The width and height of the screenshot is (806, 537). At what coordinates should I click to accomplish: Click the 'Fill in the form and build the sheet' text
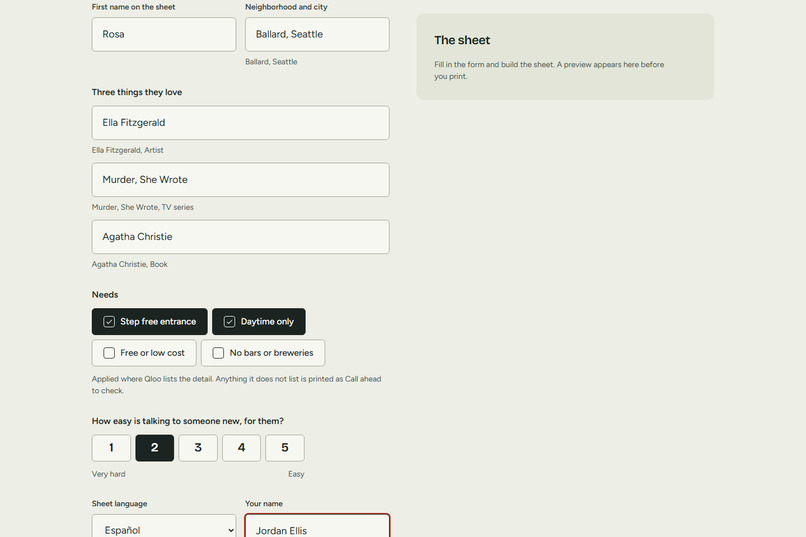click(549, 70)
